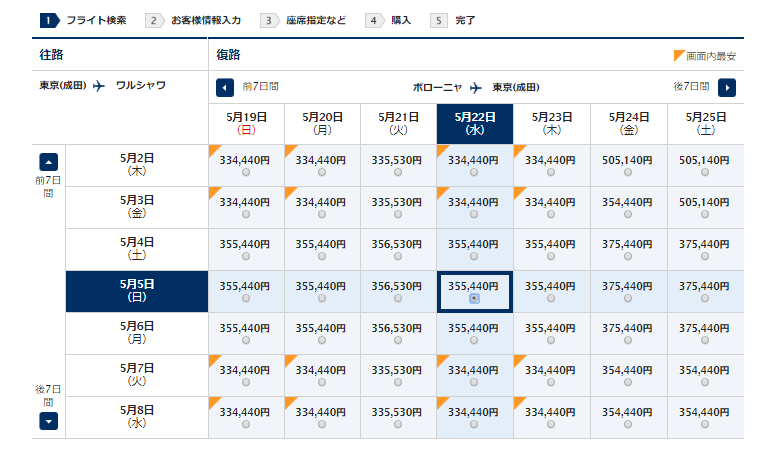Select return date column 5月23日(木)
Image resolution: width=782 pixels, height=466 pixels.
(552, 124)
